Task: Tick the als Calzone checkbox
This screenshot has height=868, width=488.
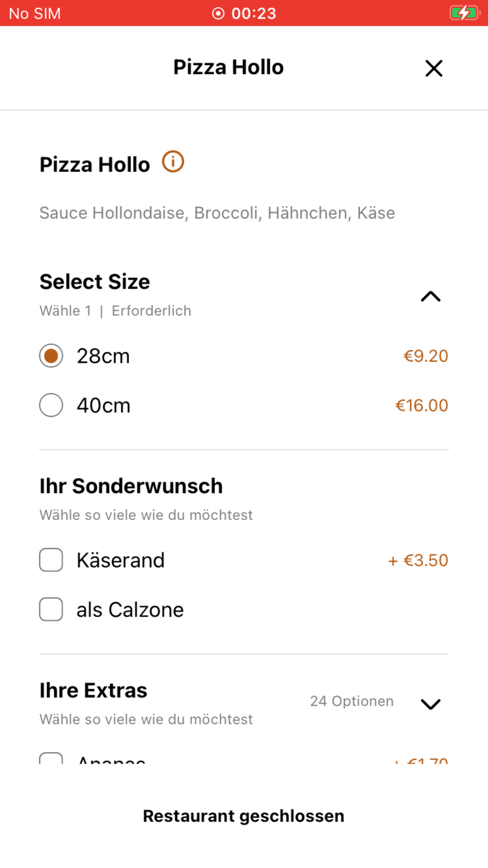Action: [x=51, y=609]
